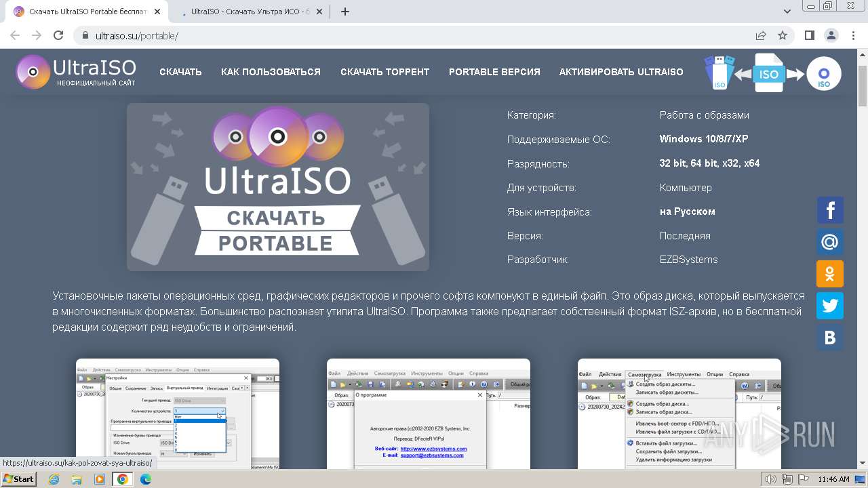Open the Самозагрузка menu screenshot thumbnail
This screenshot has height=488, width=868.
[679, 413]
